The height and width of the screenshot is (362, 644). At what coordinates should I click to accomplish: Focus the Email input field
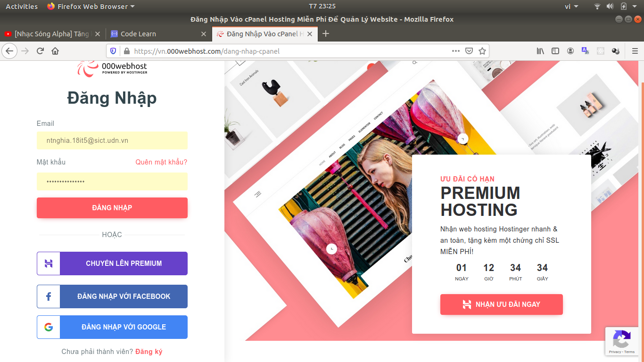pos(112,140)
